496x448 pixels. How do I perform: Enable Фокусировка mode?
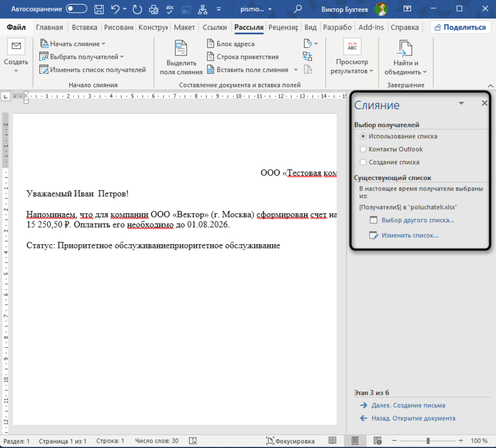point(290,441)
